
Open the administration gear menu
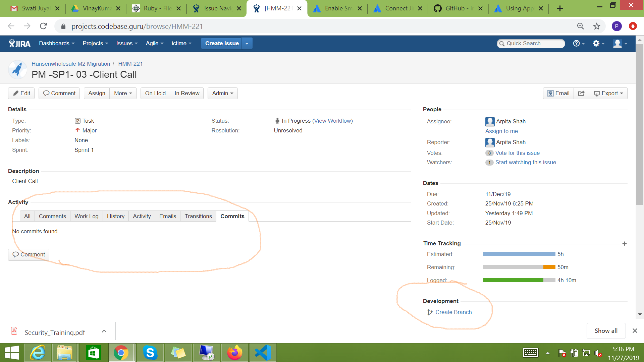598,43
